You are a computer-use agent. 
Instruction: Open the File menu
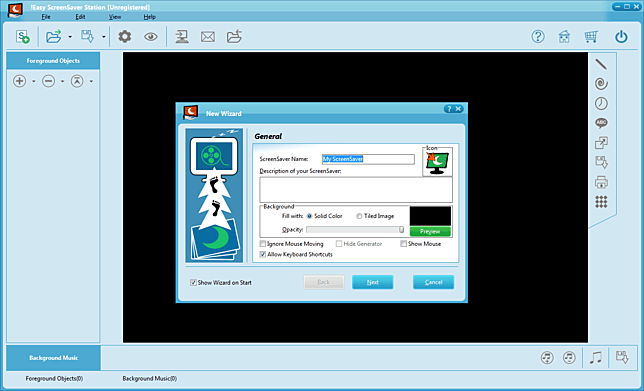[46, 17]
